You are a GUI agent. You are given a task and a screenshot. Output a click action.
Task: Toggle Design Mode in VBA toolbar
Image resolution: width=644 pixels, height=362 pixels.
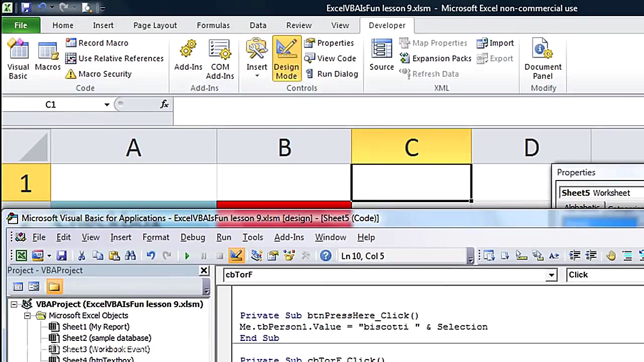[236, 256]
